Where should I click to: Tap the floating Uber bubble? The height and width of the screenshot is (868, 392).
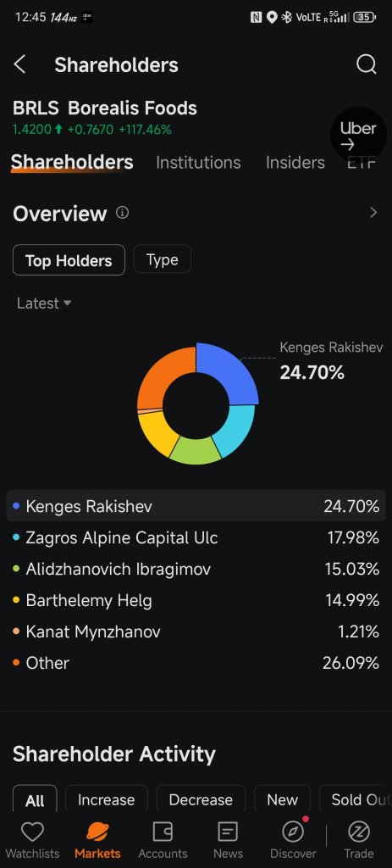358,135
